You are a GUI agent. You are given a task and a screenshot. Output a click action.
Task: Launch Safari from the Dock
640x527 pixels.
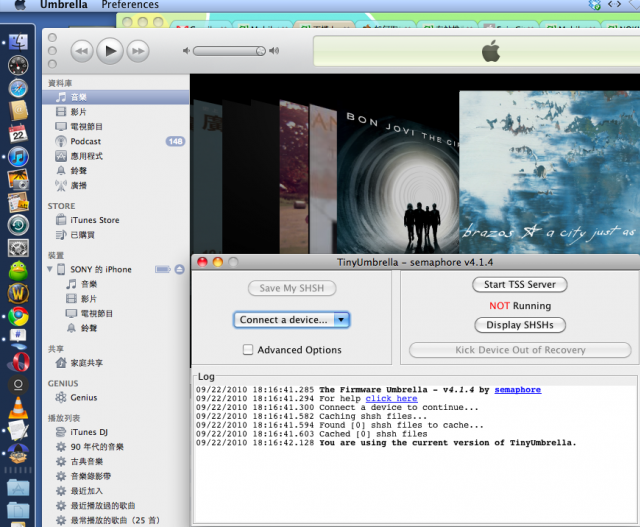[x=18, y=88]
